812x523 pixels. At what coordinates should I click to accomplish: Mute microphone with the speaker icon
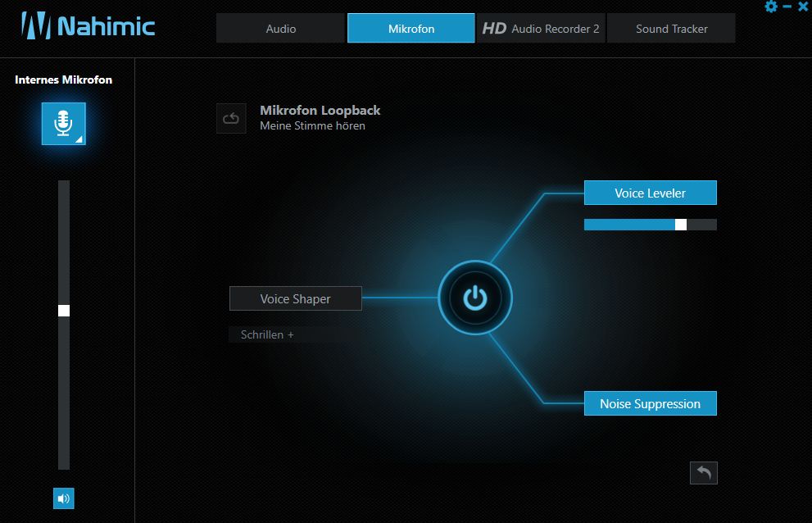click(64, 498)
